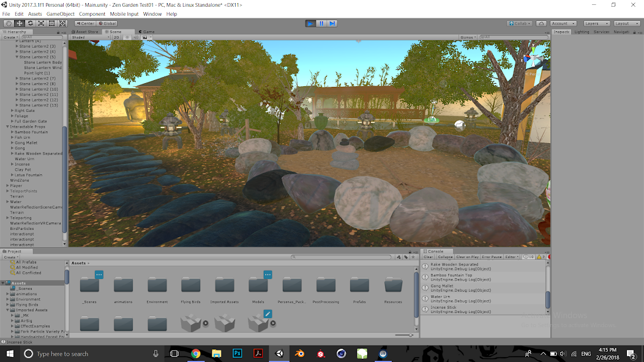The image size is (644, 362).
Task: Switch to the Game tab
Action: [x=146, y=31]
